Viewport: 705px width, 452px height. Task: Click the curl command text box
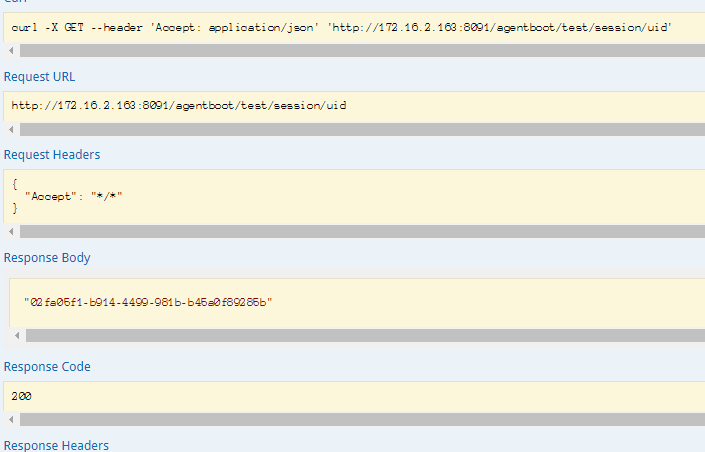354,27
